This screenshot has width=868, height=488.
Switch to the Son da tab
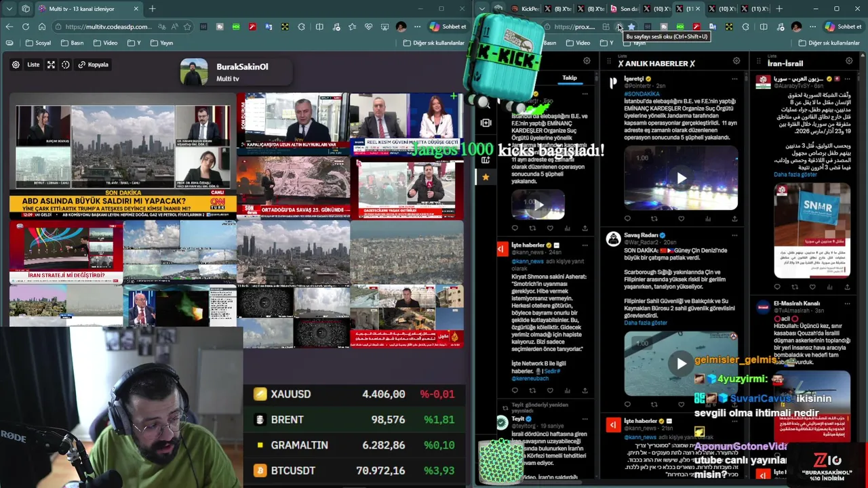[x=624, y=9]
